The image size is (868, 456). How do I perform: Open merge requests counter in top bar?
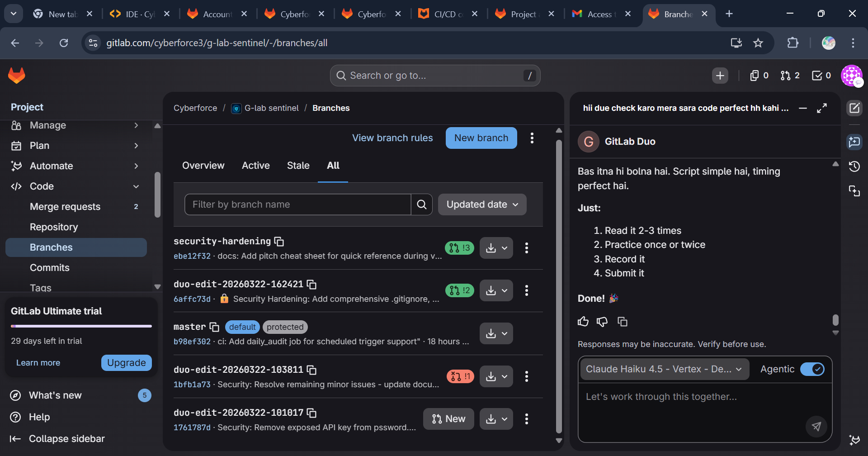point(790,76)
